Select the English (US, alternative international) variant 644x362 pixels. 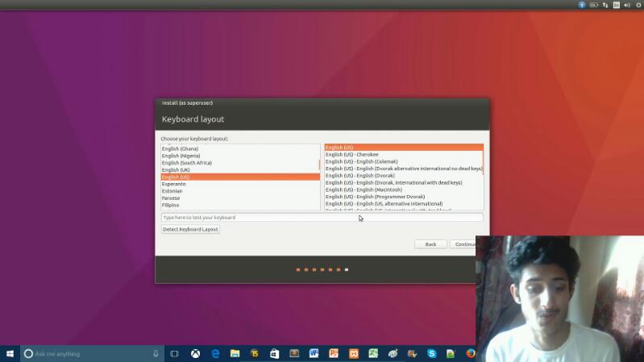[404, 203]
